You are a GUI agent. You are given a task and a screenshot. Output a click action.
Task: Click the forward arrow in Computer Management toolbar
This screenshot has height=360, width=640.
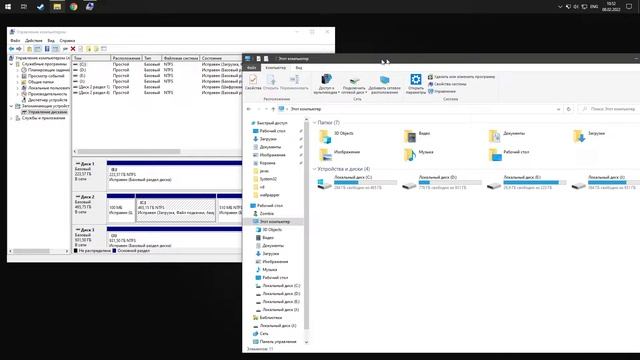point(19,49)
